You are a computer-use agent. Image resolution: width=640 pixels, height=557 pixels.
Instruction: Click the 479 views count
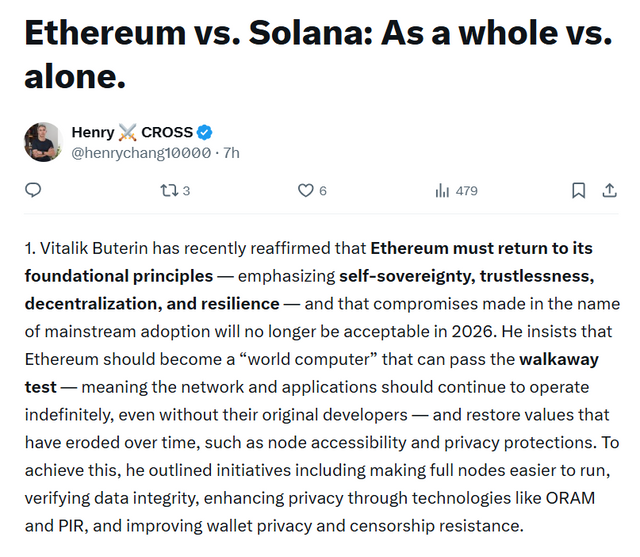coord(466,190)
